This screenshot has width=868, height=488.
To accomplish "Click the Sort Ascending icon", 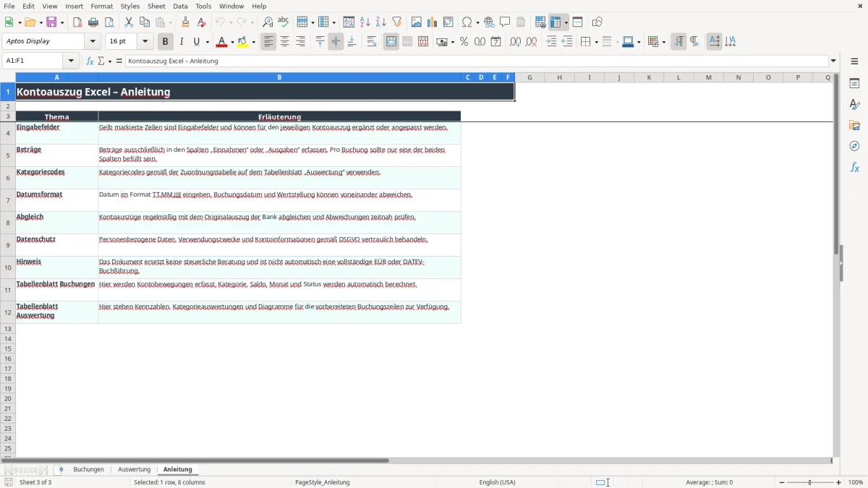I will [x=365, y=22].
